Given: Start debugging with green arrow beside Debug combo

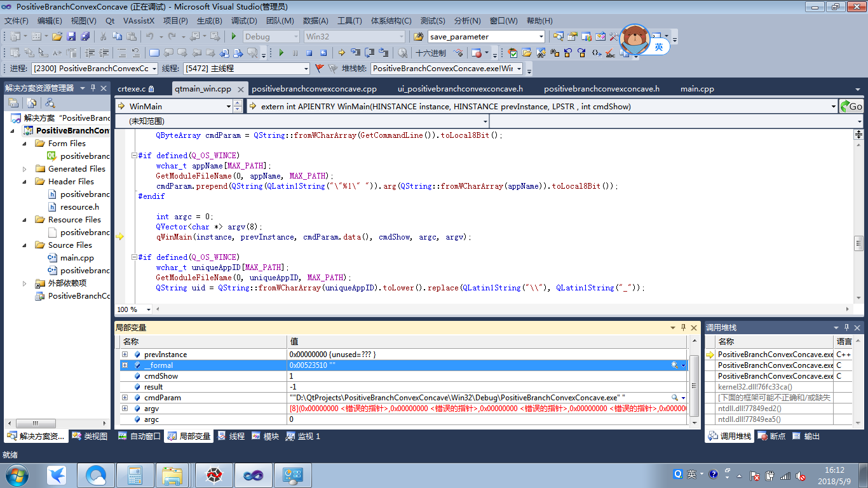Looking at the screenshot, I should [x=234, y=36].
